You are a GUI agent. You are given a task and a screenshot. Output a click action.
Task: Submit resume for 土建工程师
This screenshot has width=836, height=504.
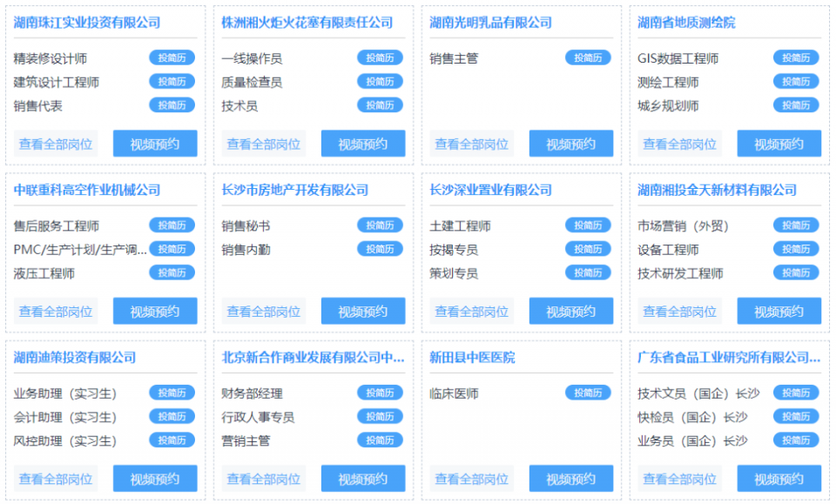pyautogui.click(x=588, y=225)
